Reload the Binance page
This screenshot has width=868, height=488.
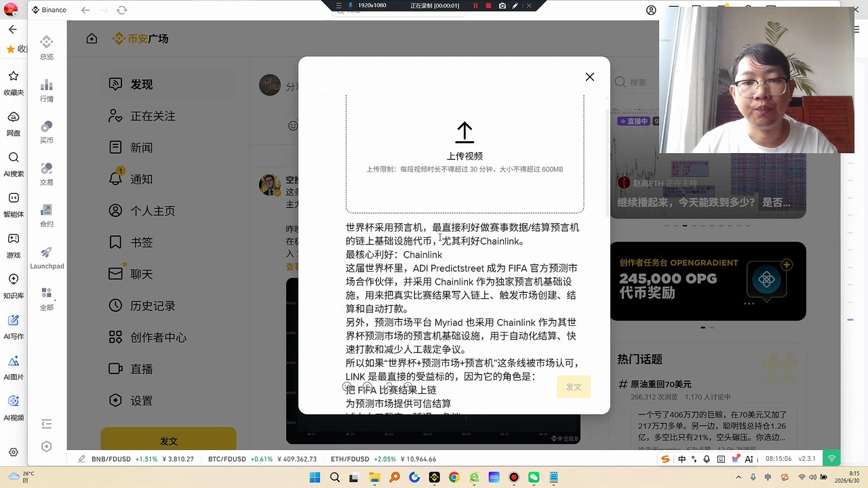pos(121,10)
